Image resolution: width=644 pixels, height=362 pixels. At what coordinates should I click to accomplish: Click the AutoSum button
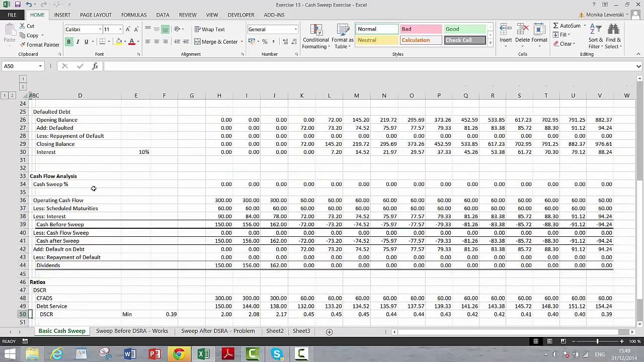tap(568, 26)
